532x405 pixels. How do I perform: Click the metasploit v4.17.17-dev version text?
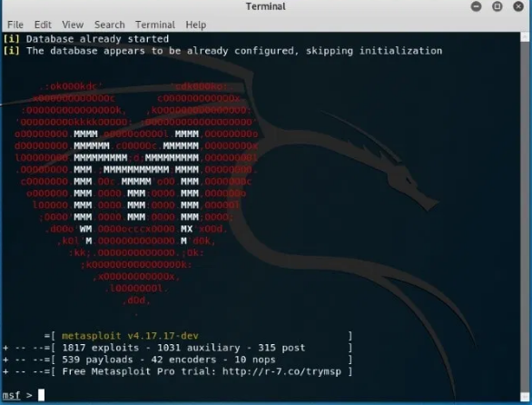tap(130, 336)
